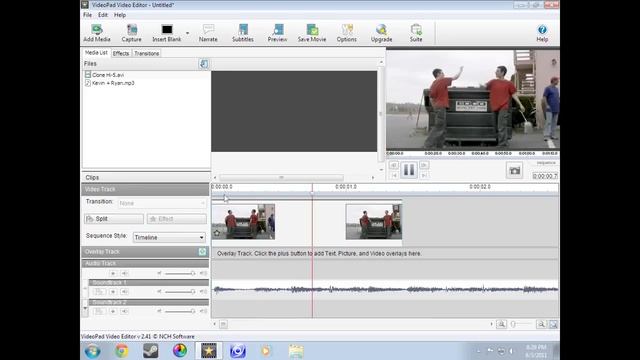Image resolution: width=640 pixels, height=360 pixels.
Task: Pause playback in the preview
Action: point(409,170)
